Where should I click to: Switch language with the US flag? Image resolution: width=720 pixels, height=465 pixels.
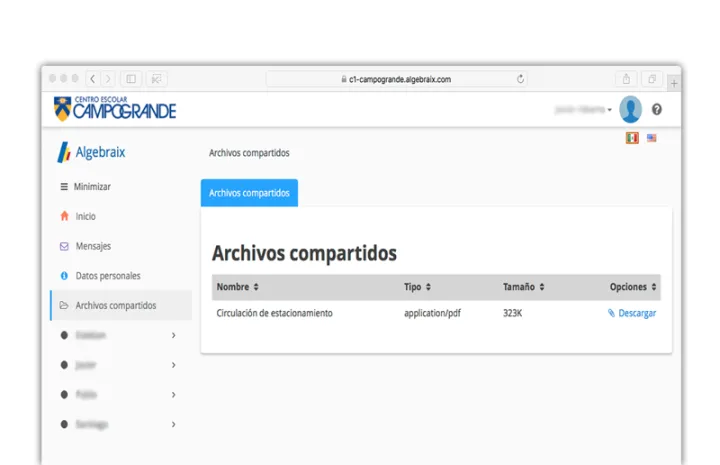tap(652, 138)
